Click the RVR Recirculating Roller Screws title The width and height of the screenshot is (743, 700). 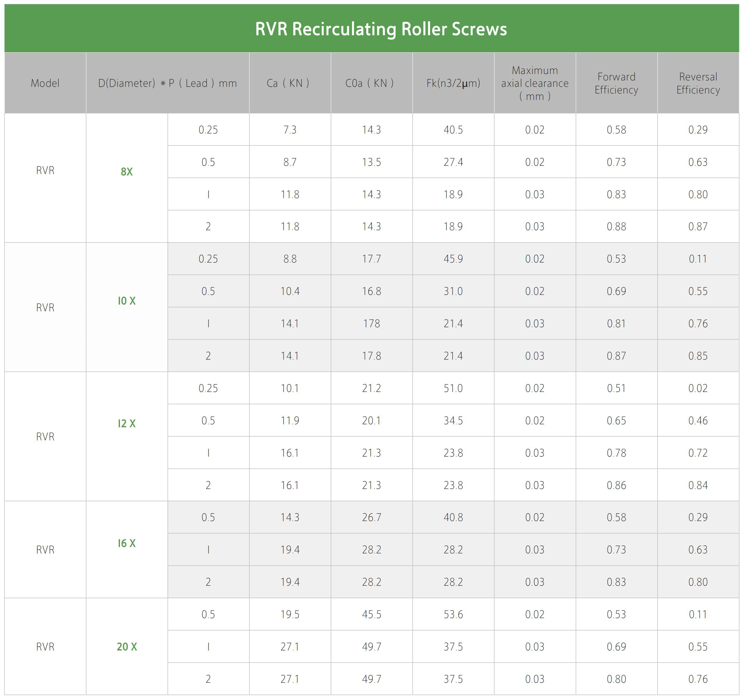(381, 29)
